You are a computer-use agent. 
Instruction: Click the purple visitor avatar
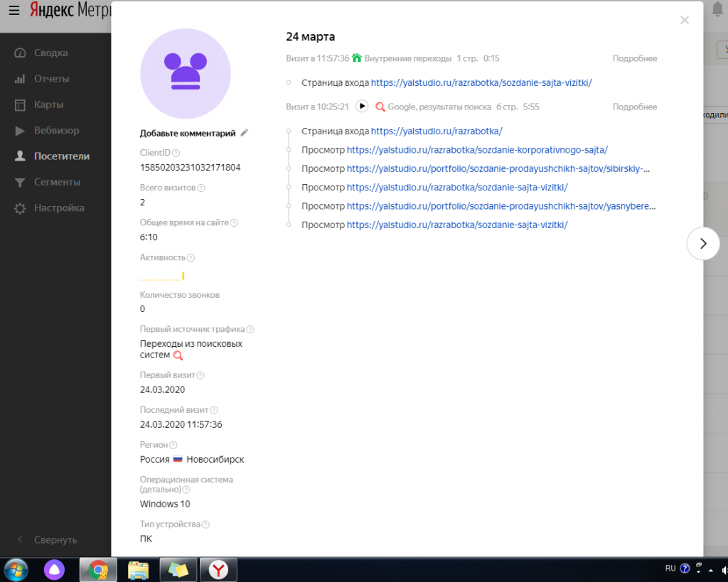tap(186, 73)
